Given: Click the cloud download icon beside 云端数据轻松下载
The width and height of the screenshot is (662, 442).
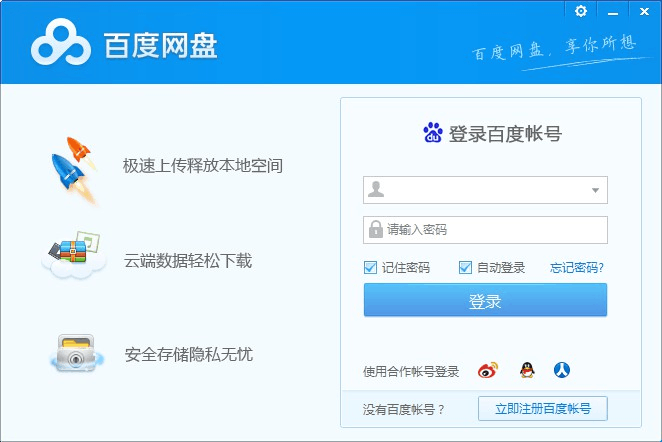Looking at the screenshot, I should 74,255.
